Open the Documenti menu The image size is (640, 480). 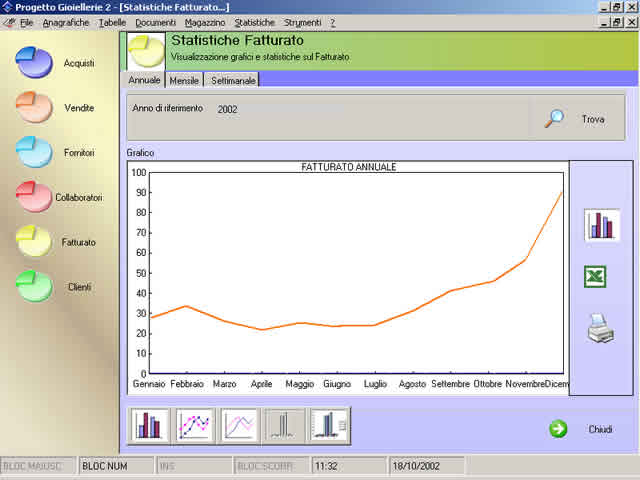[x=156, y=23]
